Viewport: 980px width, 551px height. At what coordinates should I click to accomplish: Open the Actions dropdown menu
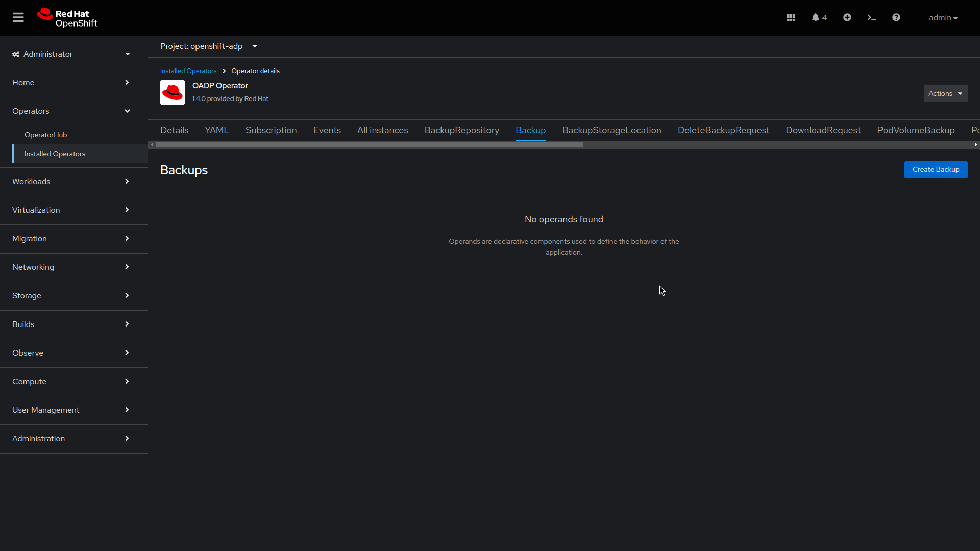(x=945, y=93)
